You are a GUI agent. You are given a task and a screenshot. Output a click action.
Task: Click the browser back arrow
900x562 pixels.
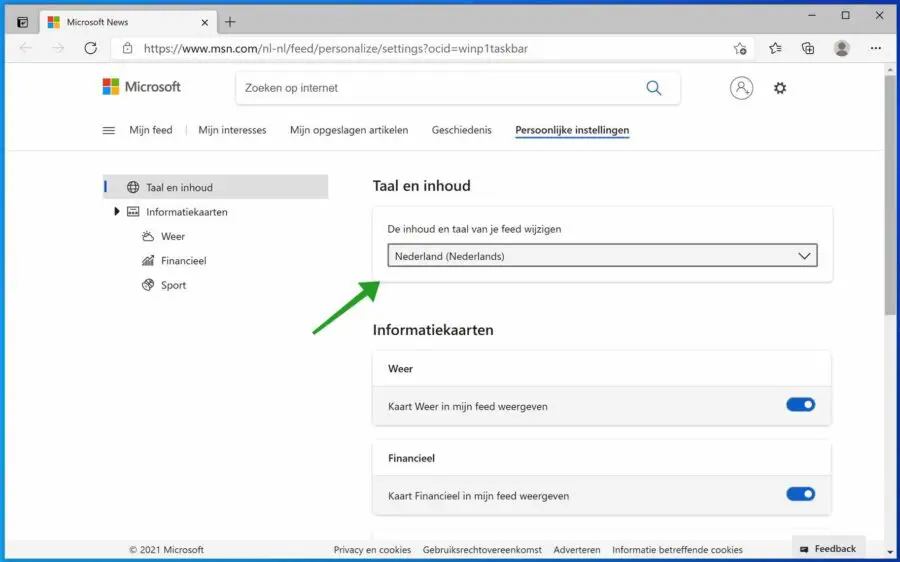(x=26, y=48)
